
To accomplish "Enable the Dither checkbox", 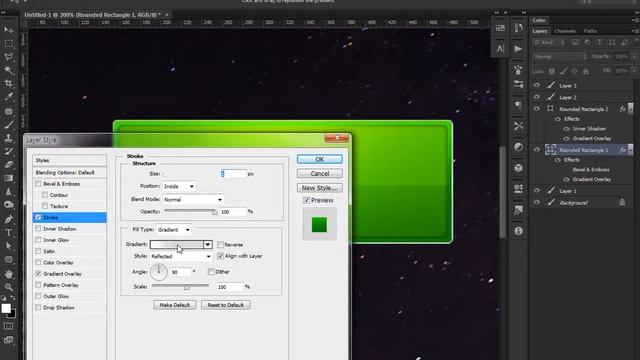I will click(211, 271).
